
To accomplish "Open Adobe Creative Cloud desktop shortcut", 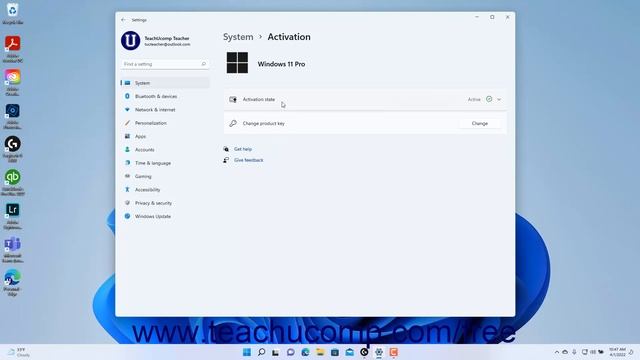I will [x=13, y=82].
